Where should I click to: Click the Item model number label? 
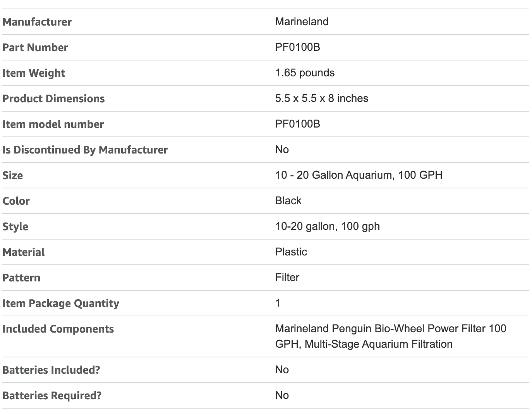[x=53, y=124]
